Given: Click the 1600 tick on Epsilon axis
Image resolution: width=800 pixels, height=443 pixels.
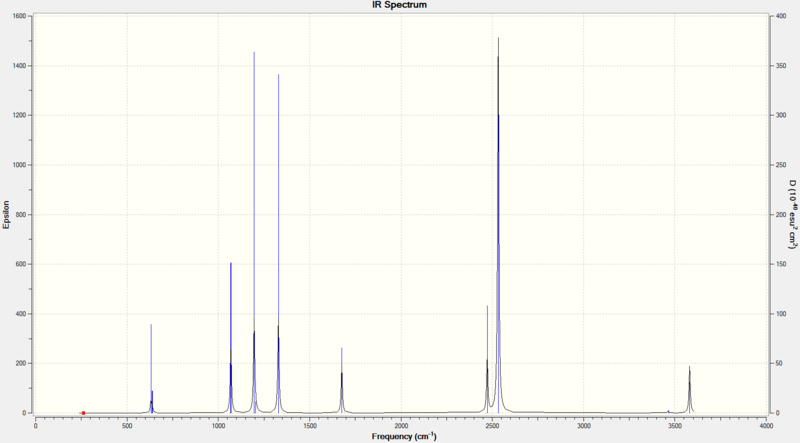Looking at the screenshot, I should click(19, 16).
